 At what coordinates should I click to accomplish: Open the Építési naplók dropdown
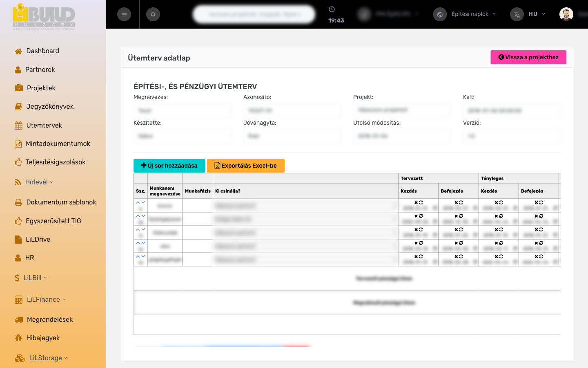tap(474, 14)
